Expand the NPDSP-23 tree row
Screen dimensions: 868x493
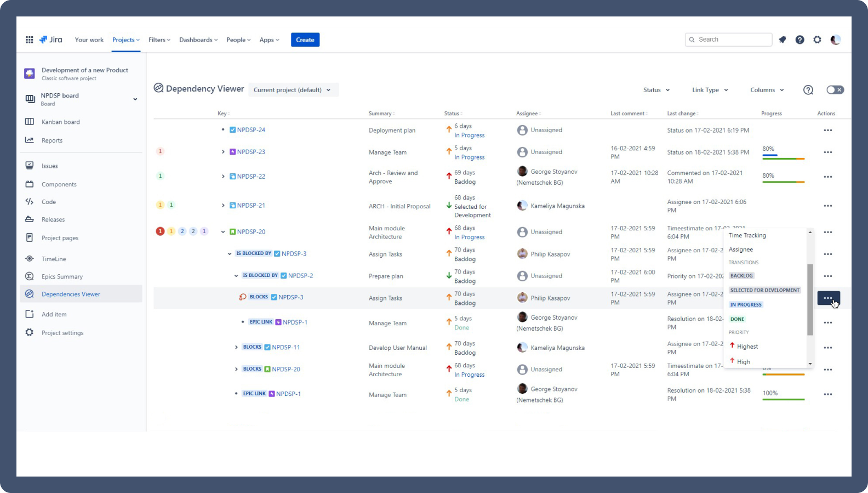pyautogui.click(x=223, y=152)
